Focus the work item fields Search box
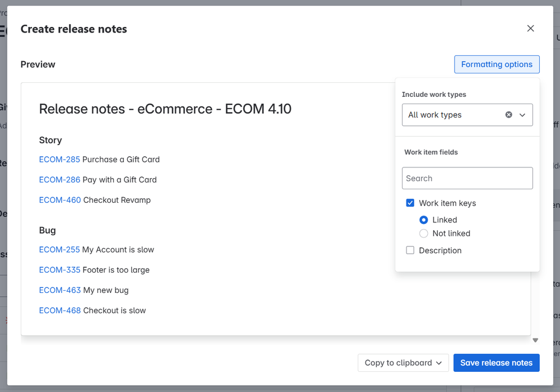This screenshot has width=560, height=392. pyautogui.click(x=467, y=178)
